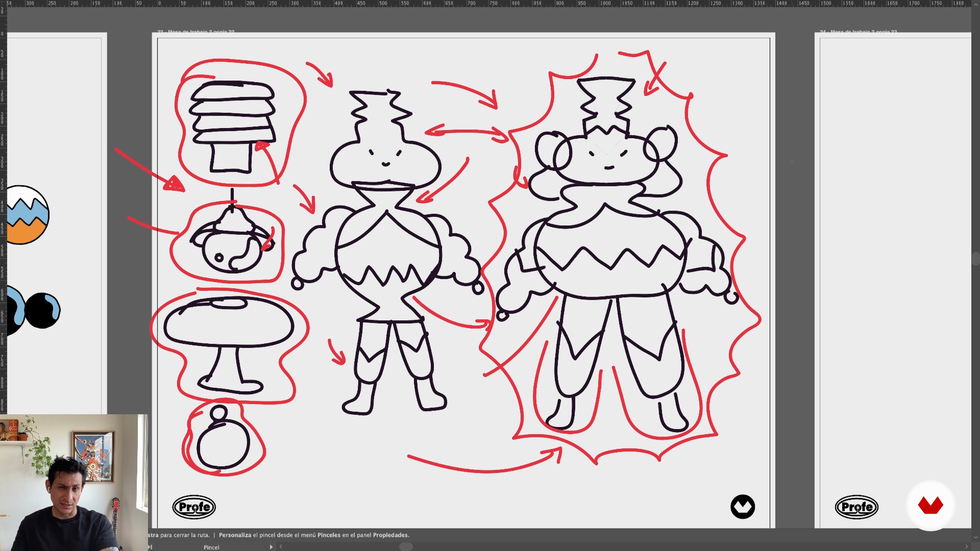Select the Profe logo on the right artboard

tap(856, 507)
